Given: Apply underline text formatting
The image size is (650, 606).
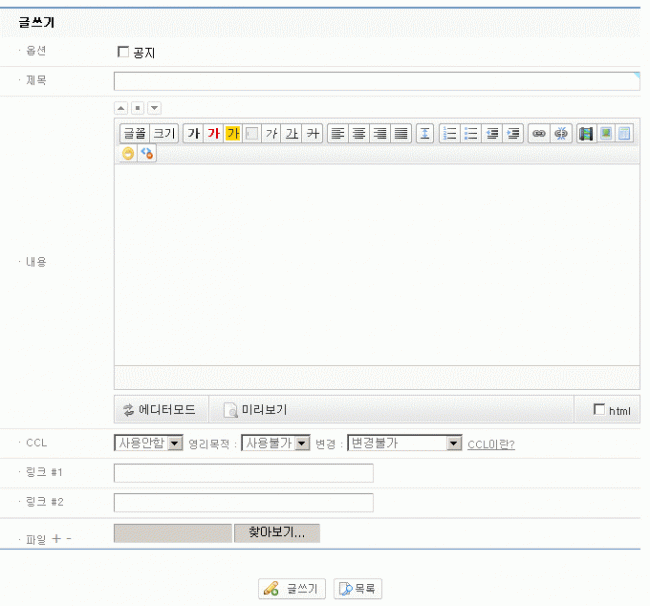Looking at the screenshot, I should (292, 133).
